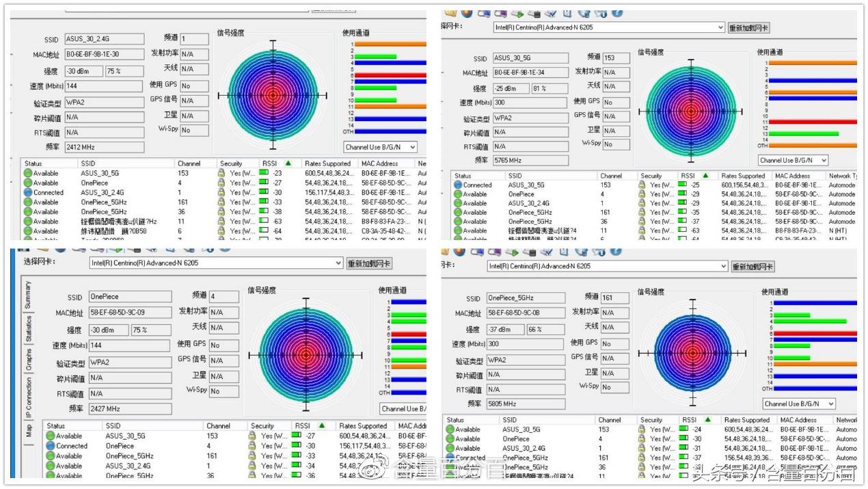Viewport: 868px width, 489px height.
Task: Click 重新加载网卡 button above ASUS_30_5G details
Action: pos(748,28)
